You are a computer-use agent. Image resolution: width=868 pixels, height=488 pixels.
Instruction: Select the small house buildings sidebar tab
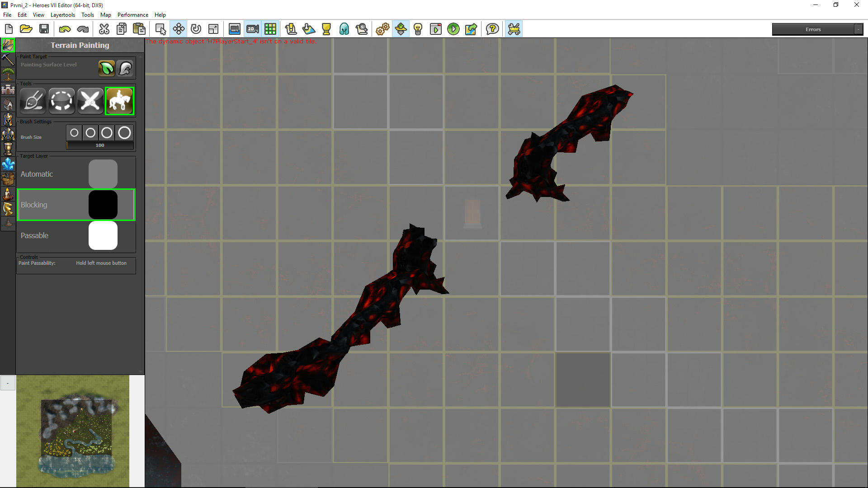click(x=8, y=104)
